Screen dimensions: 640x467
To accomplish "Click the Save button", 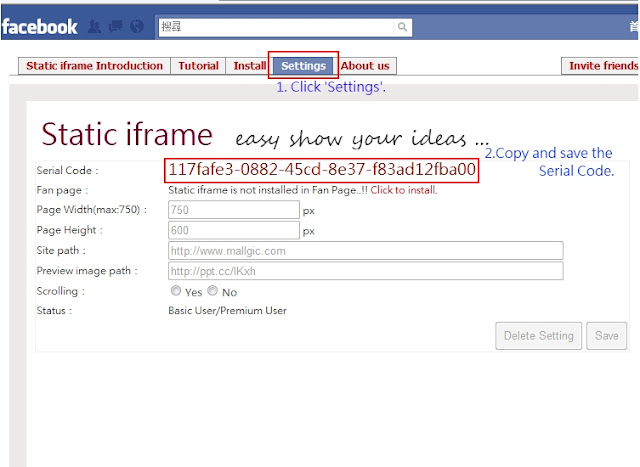I will pos(607,336).
